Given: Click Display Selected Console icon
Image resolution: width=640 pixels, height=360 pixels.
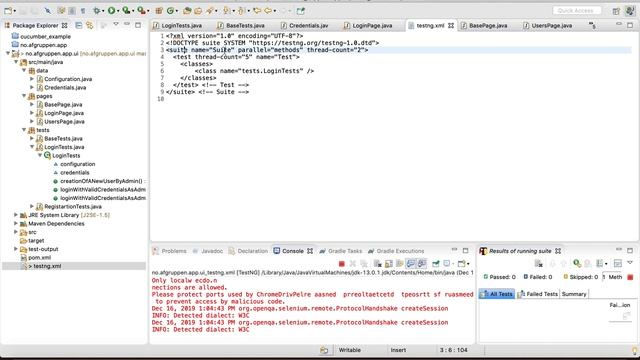Looking at the screenshot, I should (447, 264).
